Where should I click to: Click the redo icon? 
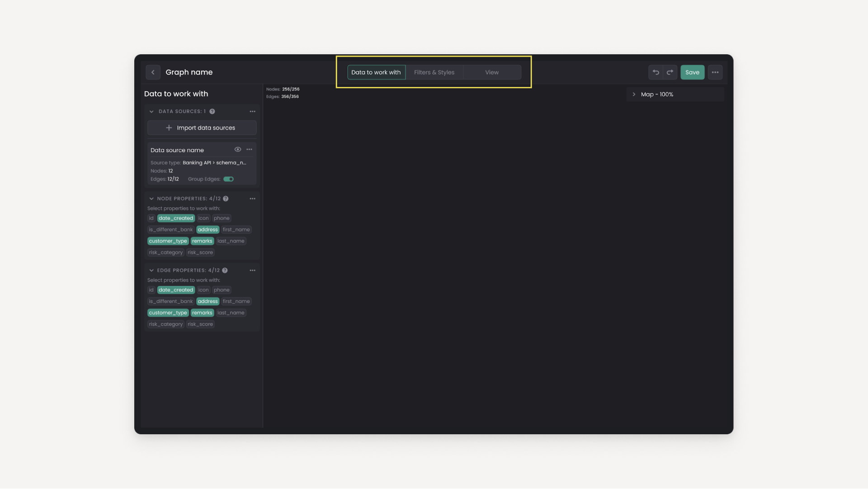point(670,72)
